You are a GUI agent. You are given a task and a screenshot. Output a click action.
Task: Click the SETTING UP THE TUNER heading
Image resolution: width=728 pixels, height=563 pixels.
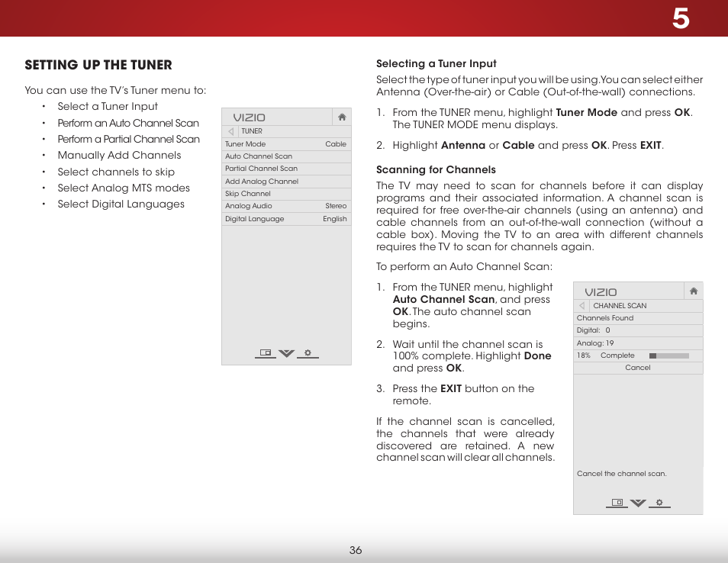(98, 65)
